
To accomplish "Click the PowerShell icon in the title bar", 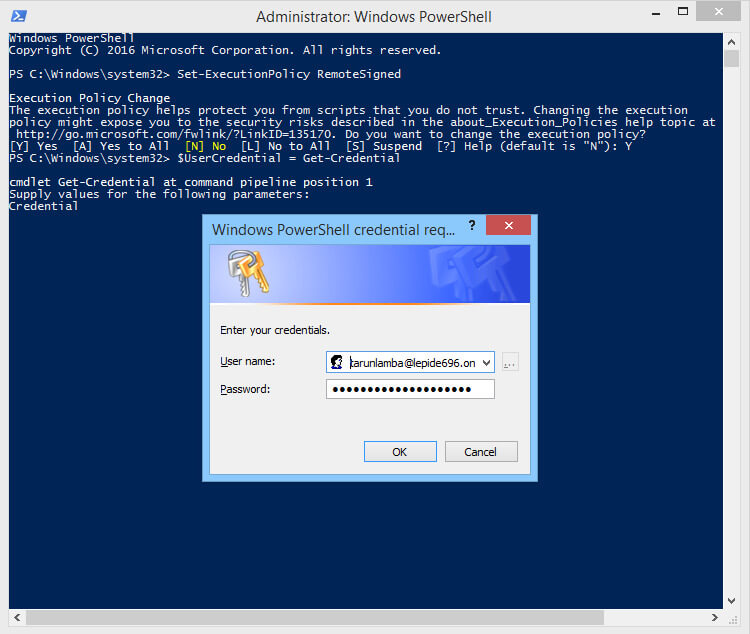I will tap(19, 16).
